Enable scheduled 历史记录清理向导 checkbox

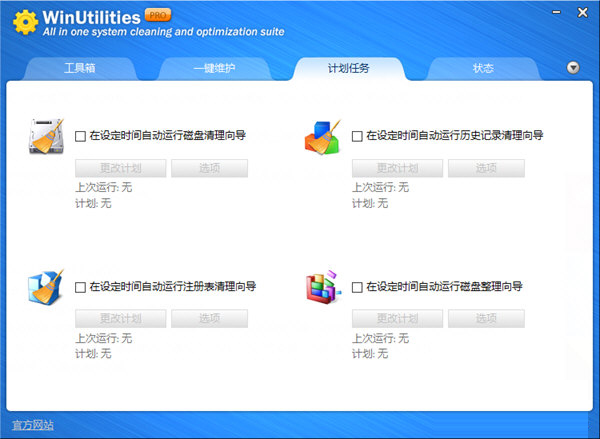click(x=358, y=136)
